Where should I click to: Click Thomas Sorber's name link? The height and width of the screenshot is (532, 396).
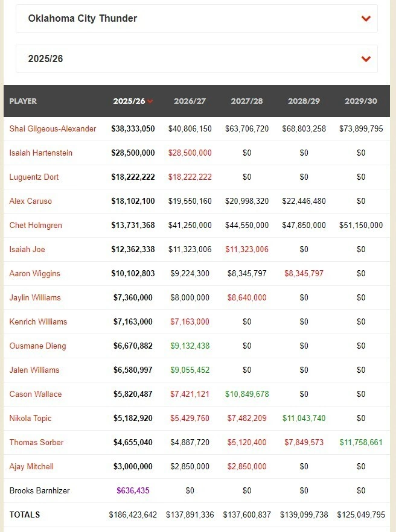pyautogui.click(x=36, y=443)
